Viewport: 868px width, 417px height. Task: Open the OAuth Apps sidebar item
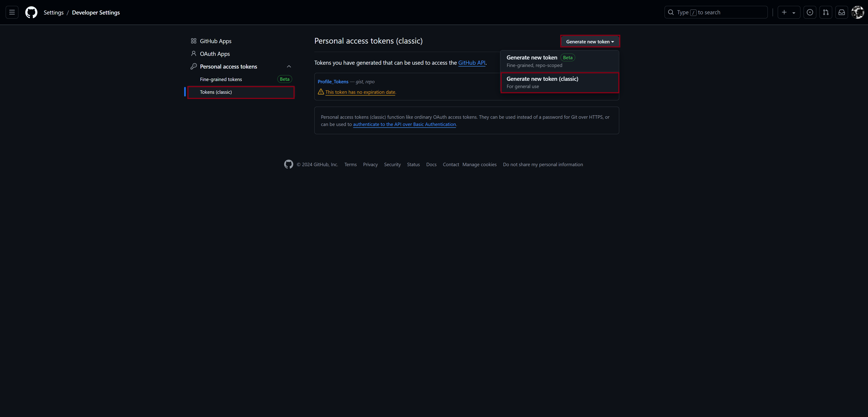pyautogui.click(x=215, y=54)
